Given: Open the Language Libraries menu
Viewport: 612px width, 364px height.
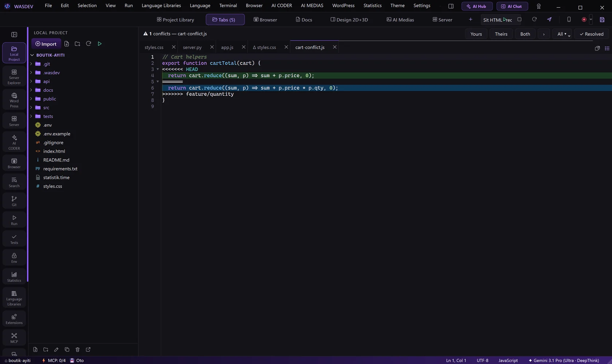Looking at the screenshot, I should click(161, 5).
